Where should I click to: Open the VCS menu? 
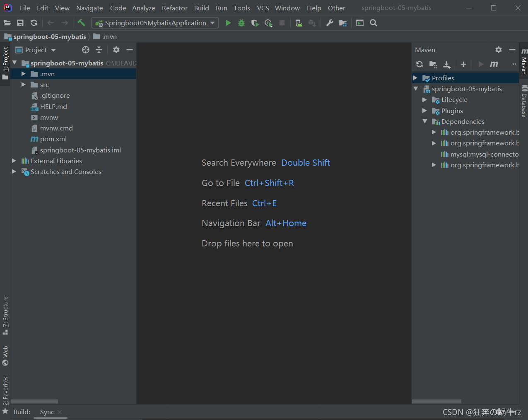pos(263,8)
